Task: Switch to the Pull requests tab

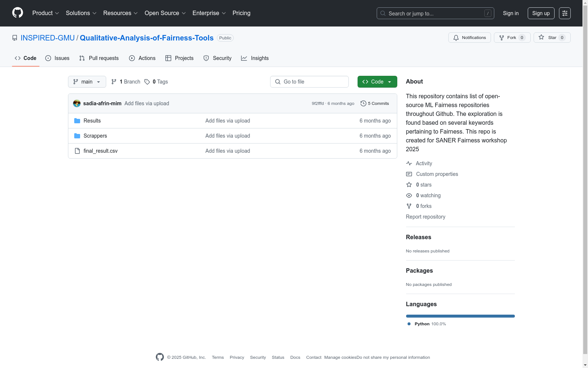Action: 99,58
